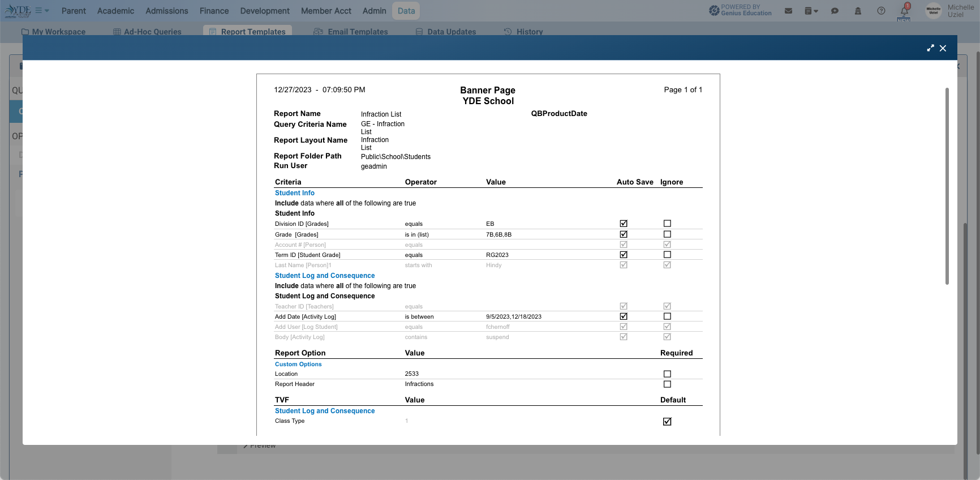980x480 pixels.
Task: Close the report preview dialog
Action: [x=943, y=48]
